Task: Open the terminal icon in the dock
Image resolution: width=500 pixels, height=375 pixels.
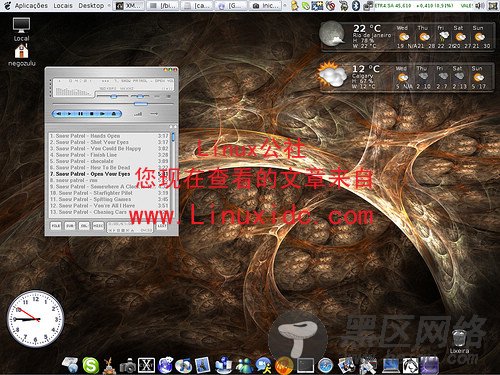Action: point(305,365)
